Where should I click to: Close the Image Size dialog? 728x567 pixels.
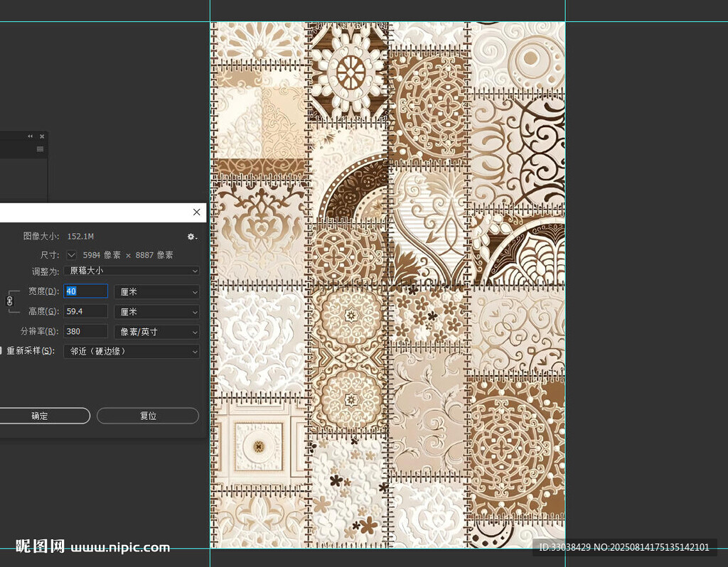coord(197,212)
